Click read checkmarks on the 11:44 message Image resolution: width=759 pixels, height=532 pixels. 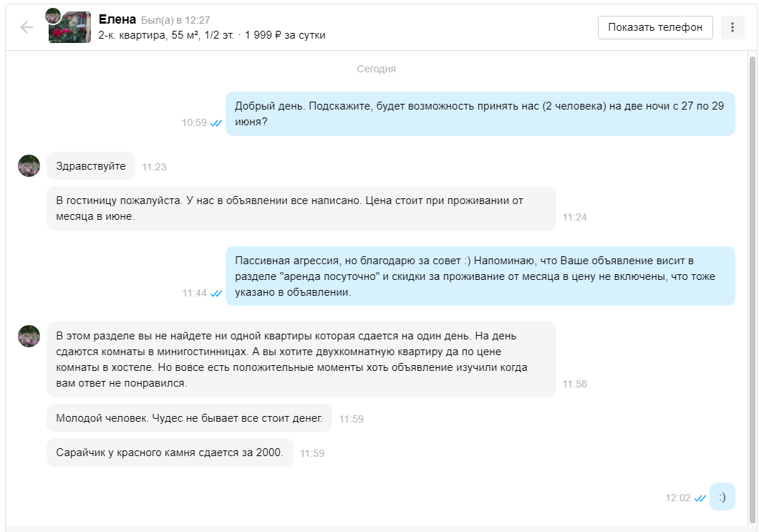click(x=216, y=294)
